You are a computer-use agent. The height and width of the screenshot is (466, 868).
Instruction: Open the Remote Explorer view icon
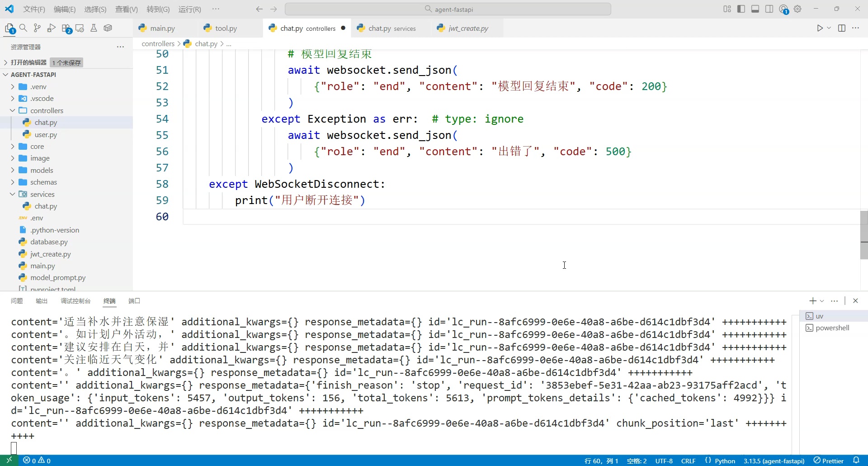(80, 28)
